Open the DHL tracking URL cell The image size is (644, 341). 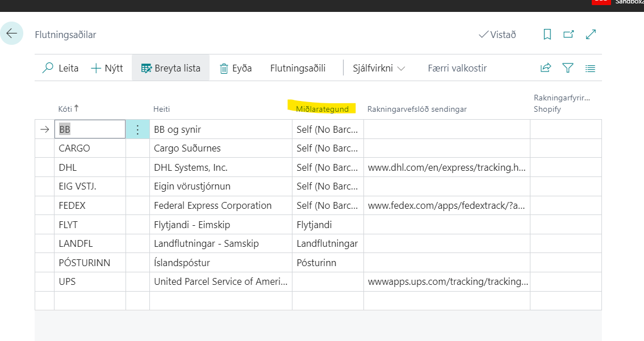coord(446,167)
